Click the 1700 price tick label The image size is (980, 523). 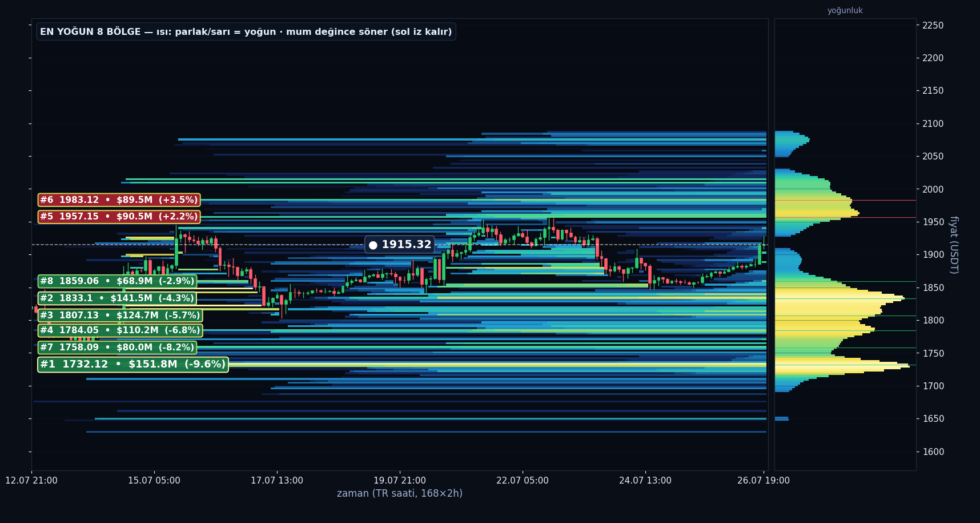pos(933,386)
